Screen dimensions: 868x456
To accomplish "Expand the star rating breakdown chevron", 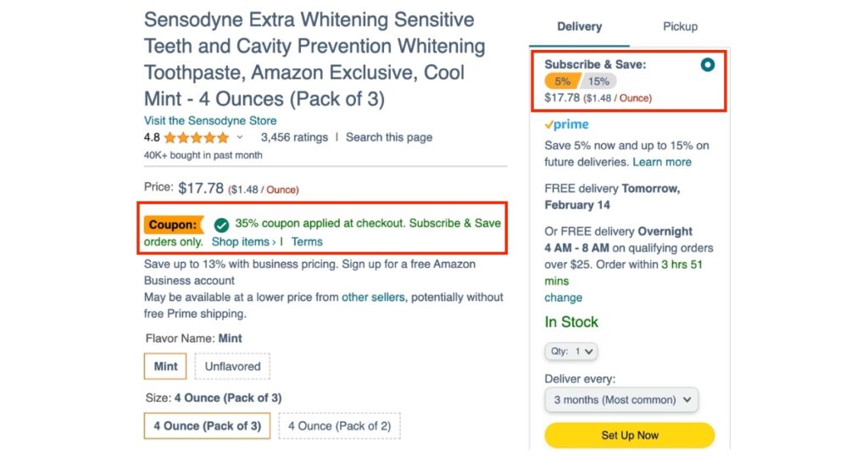I will pos(240,137).
